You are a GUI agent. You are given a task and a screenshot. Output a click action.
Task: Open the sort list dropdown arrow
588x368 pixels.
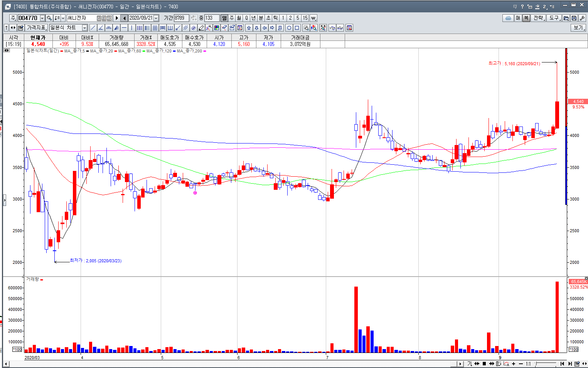pos(63,18)
